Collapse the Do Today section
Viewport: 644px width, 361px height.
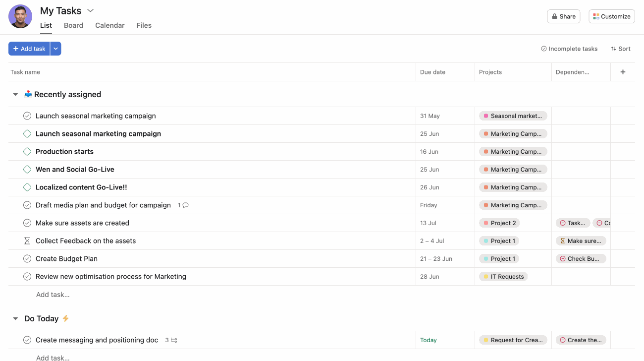click(x=15, y=319)
